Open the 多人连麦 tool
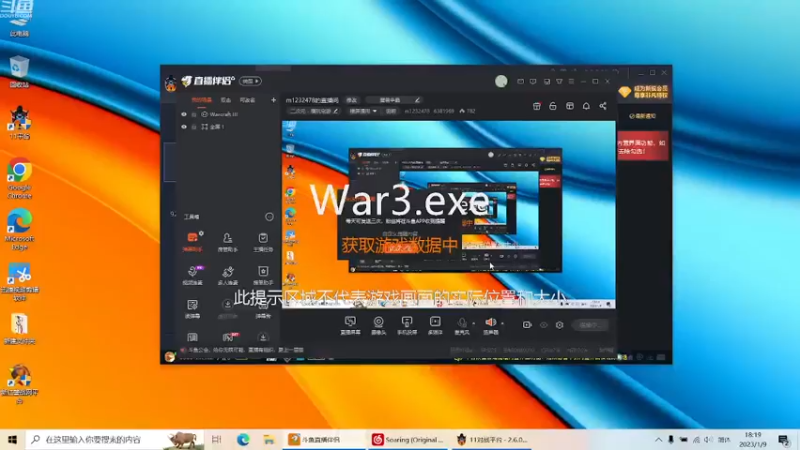800x450 pixels. [x=228, y=275]
